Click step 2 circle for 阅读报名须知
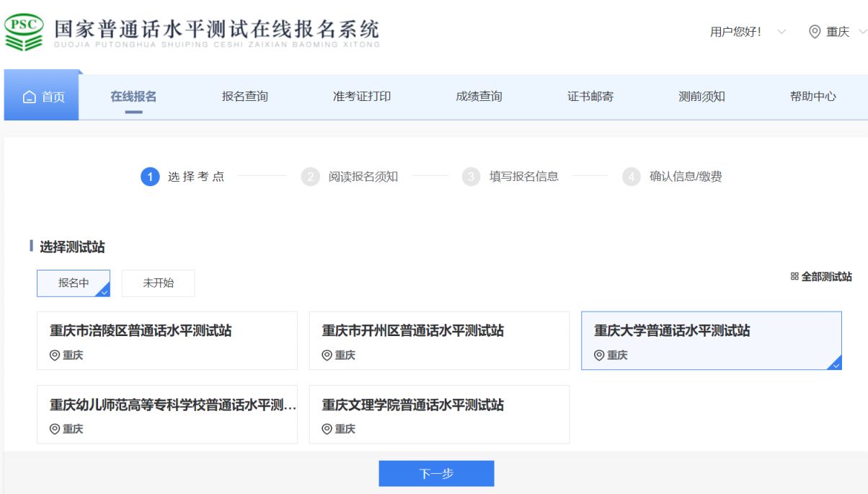868x494 pixels. click(310, 177)
